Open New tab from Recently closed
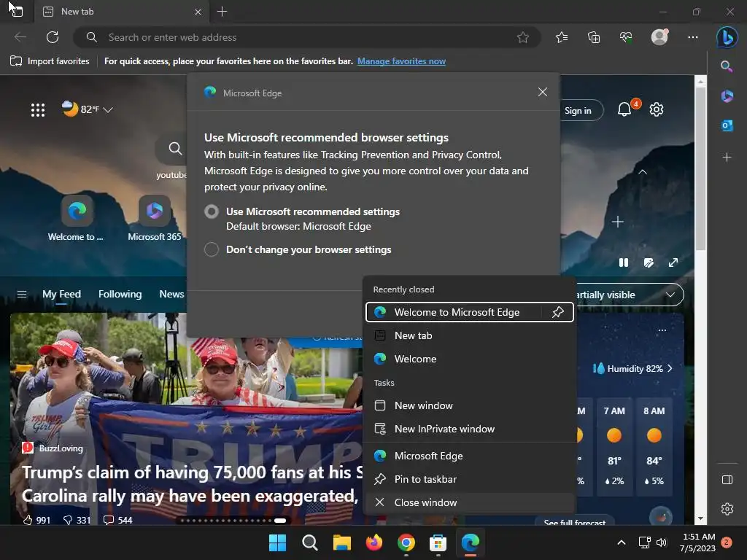This screenshot has height=560, width=747. pos(469,335)
